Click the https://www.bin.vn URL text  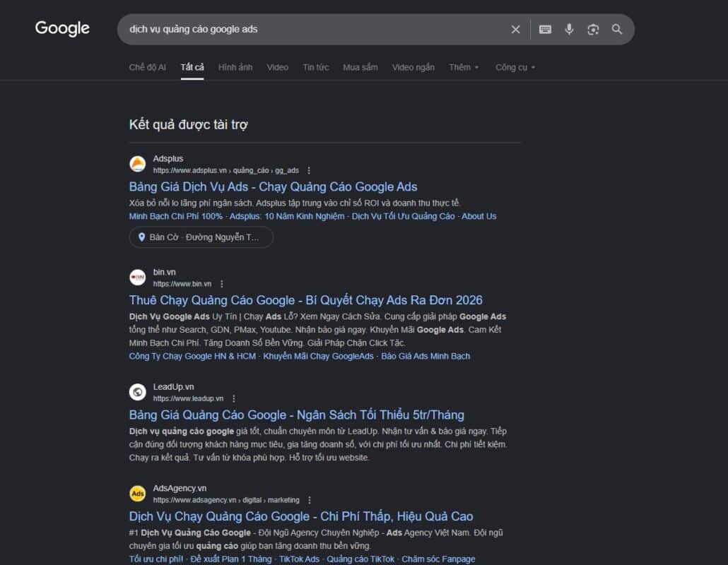pos(182,284)
